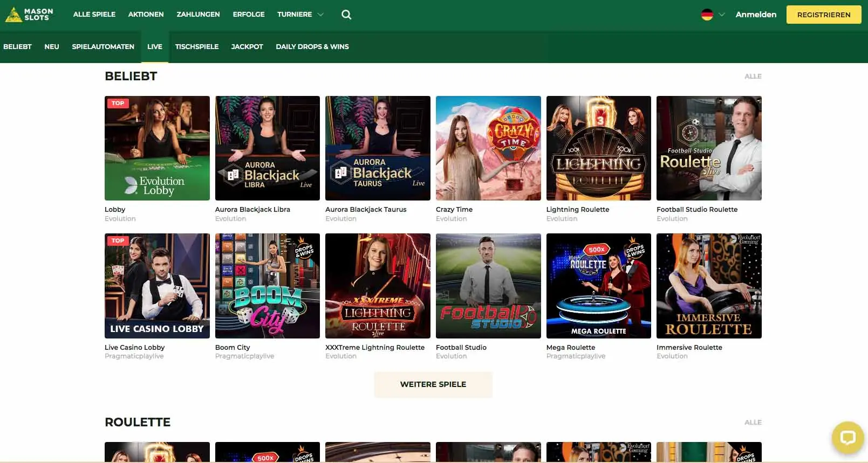Open the Immersive Roulette thumbnail
This screenshot has width=868, height=463.
tap(708, 286)
